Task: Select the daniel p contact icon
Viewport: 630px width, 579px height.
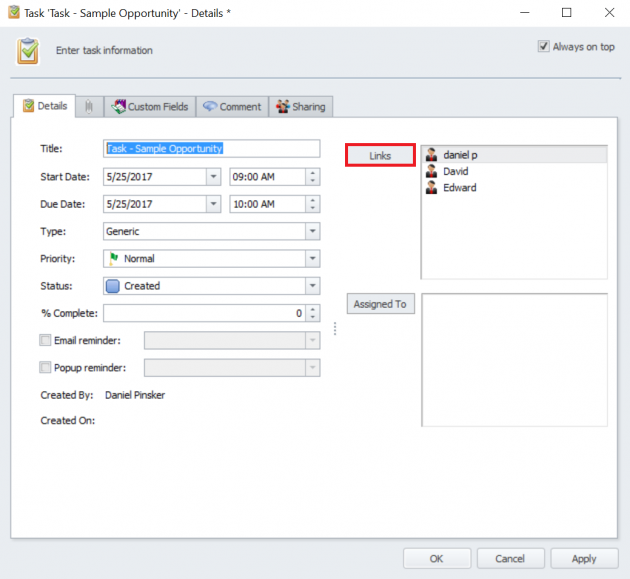Action: tap(432, 155)
